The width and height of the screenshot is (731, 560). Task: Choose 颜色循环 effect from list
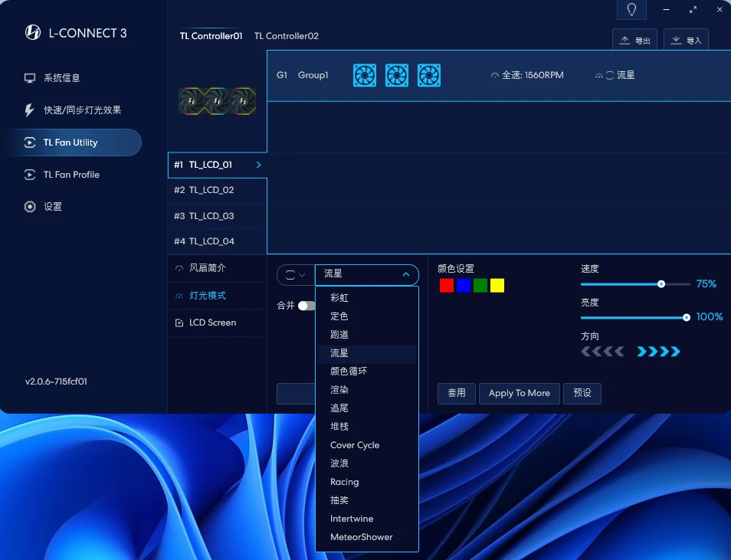tap(367, 371)
